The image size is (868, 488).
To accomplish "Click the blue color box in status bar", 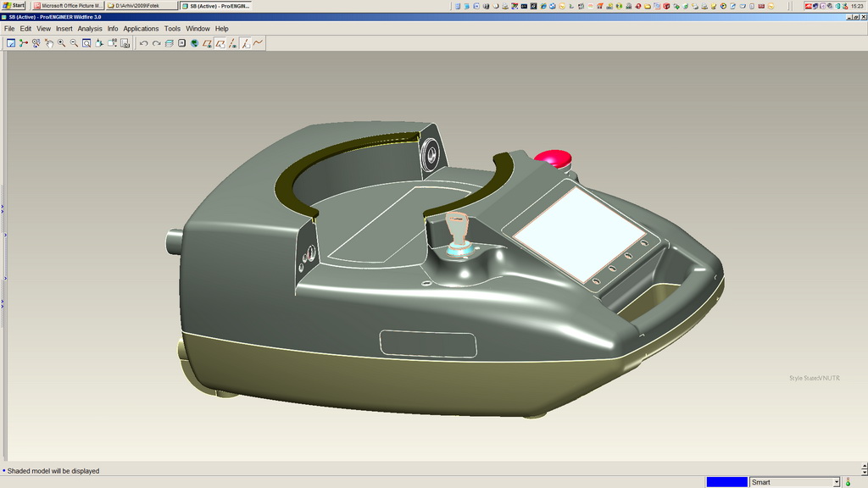I will pyautogui.click(x=726, y=482).
